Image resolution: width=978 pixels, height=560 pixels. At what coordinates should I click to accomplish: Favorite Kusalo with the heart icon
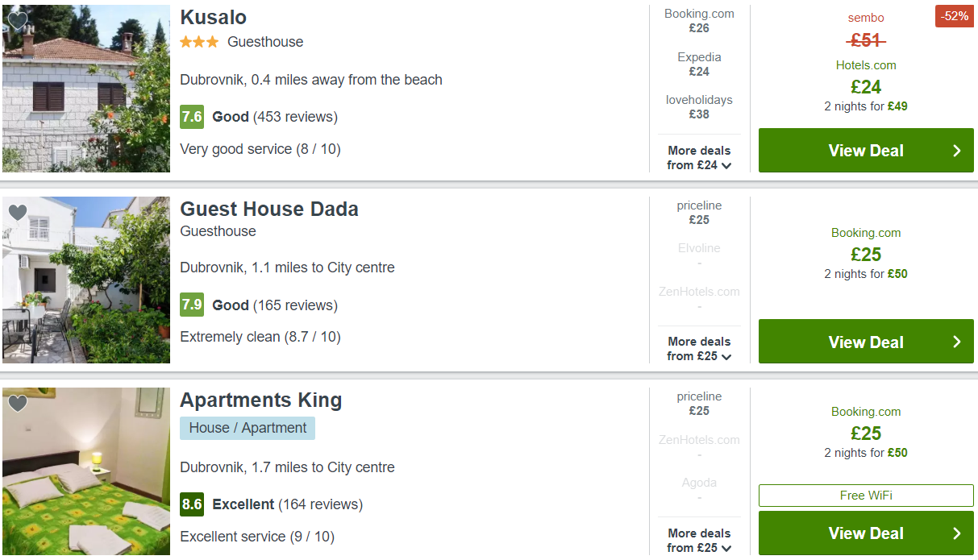point(18,21)
